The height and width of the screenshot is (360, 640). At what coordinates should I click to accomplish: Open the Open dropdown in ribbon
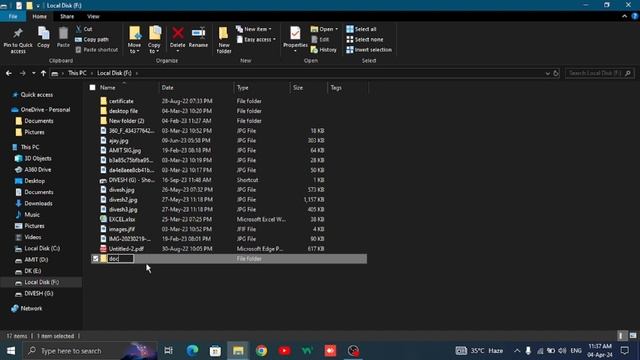pyautogui.click(x=324, y=29)
